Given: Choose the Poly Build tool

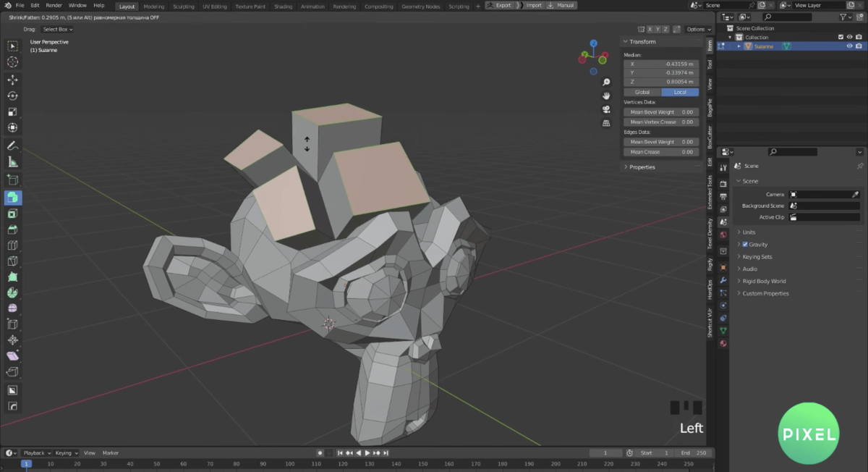Looking at the screenshot, I should coord(12,277).
